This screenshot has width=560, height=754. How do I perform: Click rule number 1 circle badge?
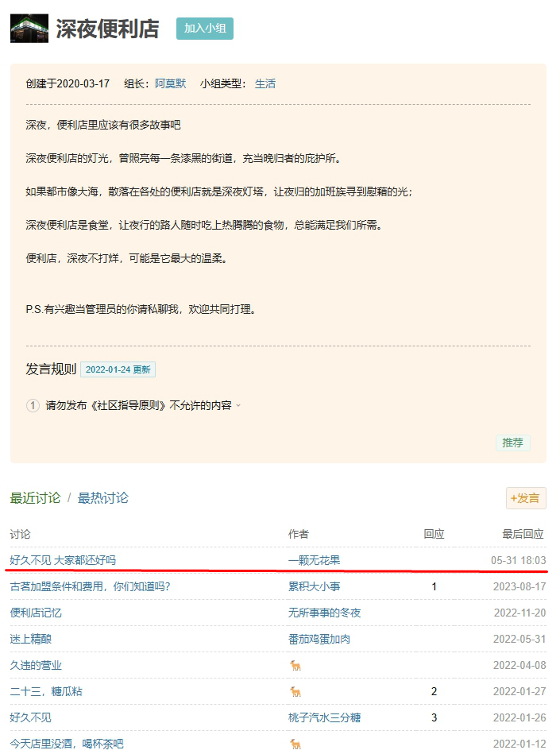point(33,406)
